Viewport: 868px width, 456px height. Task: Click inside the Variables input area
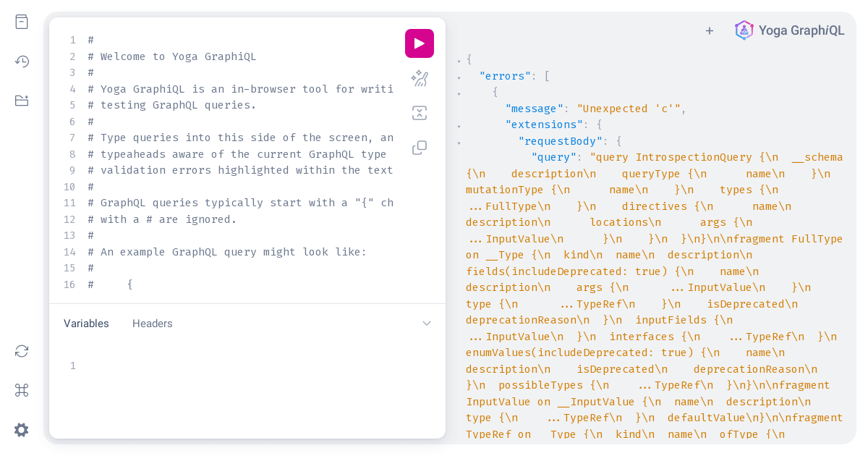coord(217,366)
